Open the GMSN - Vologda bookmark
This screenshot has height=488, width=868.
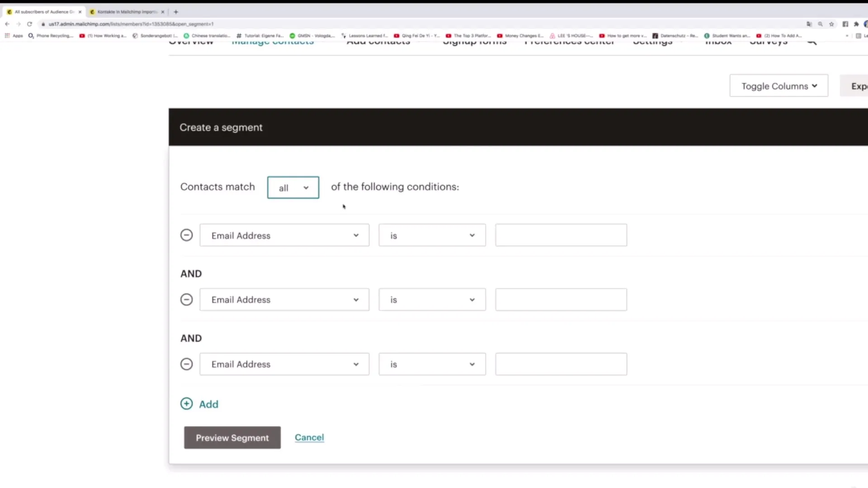[x=312, y=36]
